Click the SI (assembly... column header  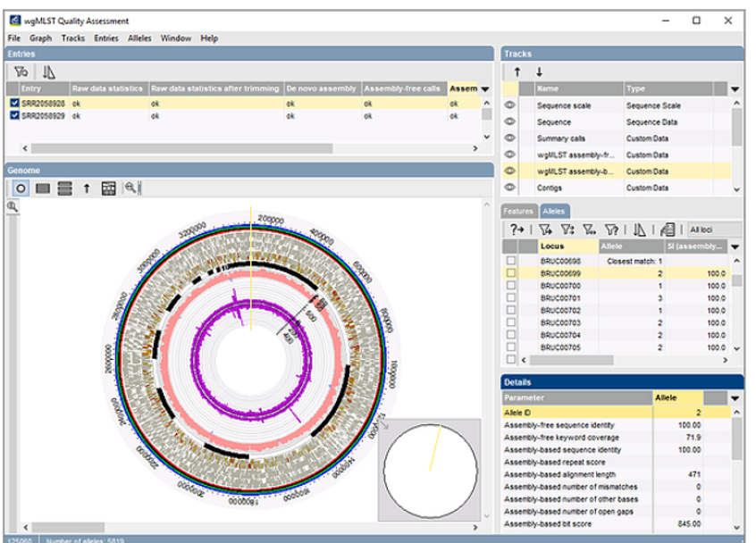coord(696,246)
